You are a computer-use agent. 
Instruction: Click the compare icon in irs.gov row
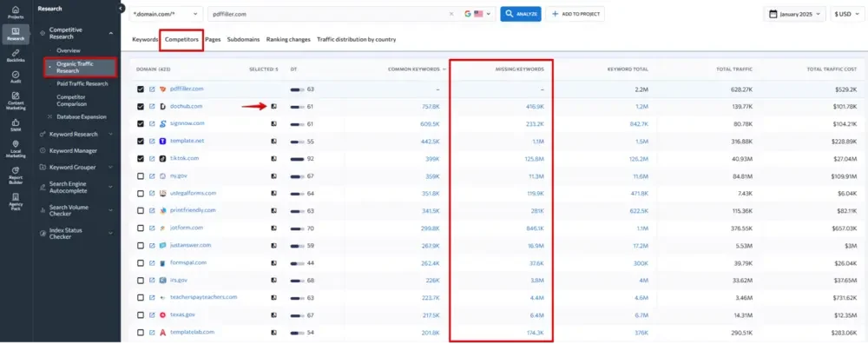click(273, 281)
